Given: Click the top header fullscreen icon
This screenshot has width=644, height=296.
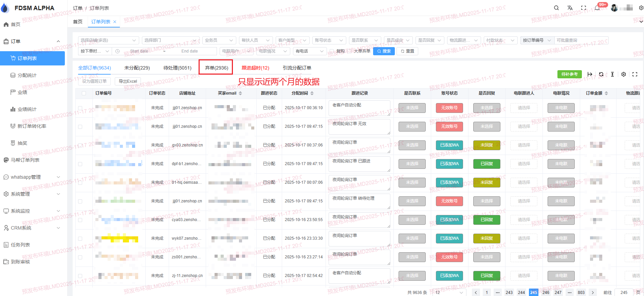Looking at the screenshot, I should click(x=584, y=8).
